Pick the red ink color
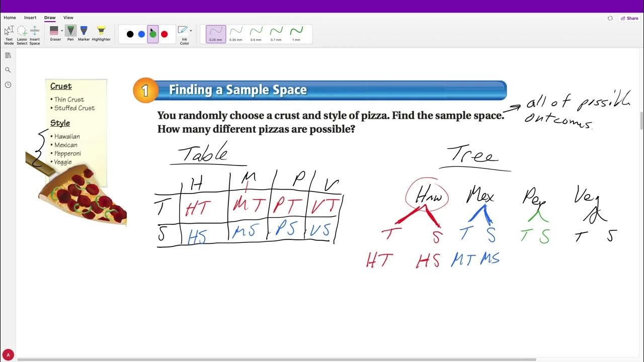 (165, 34)
